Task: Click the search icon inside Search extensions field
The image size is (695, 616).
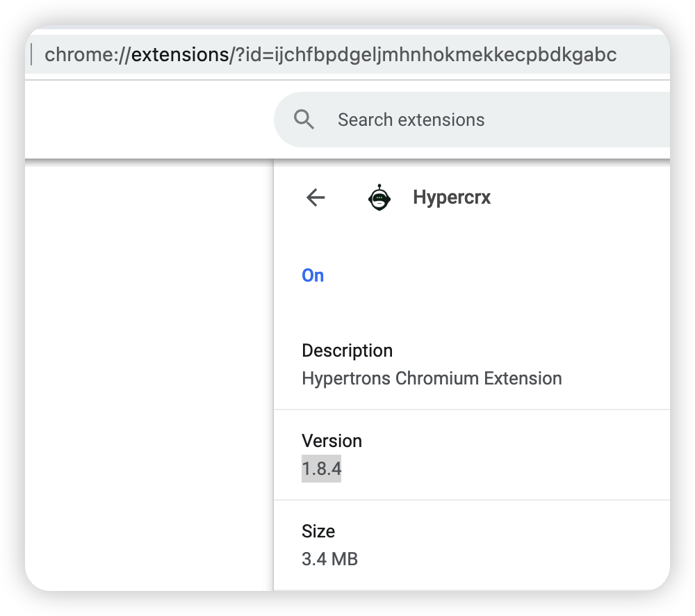Action: click(304, 119)
